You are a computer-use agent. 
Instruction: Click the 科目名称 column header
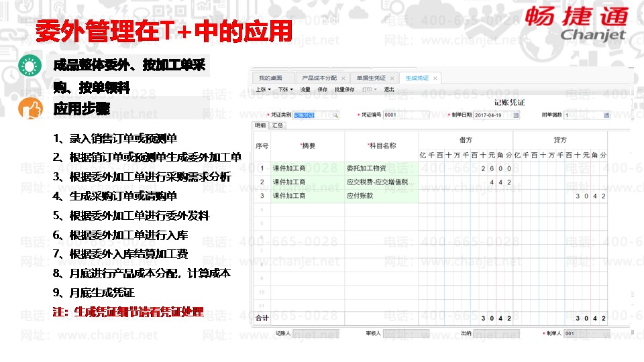click(x=382, y=145)
